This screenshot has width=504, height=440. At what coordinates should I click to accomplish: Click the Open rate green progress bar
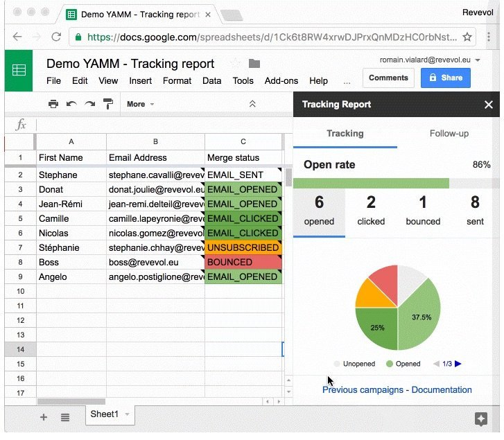tap(371, 184)
